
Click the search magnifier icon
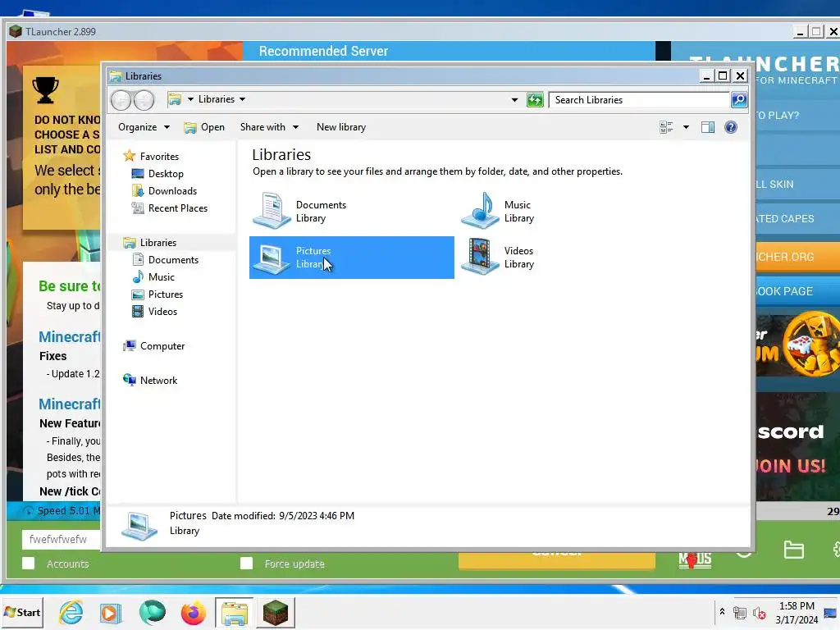point(739,99)
